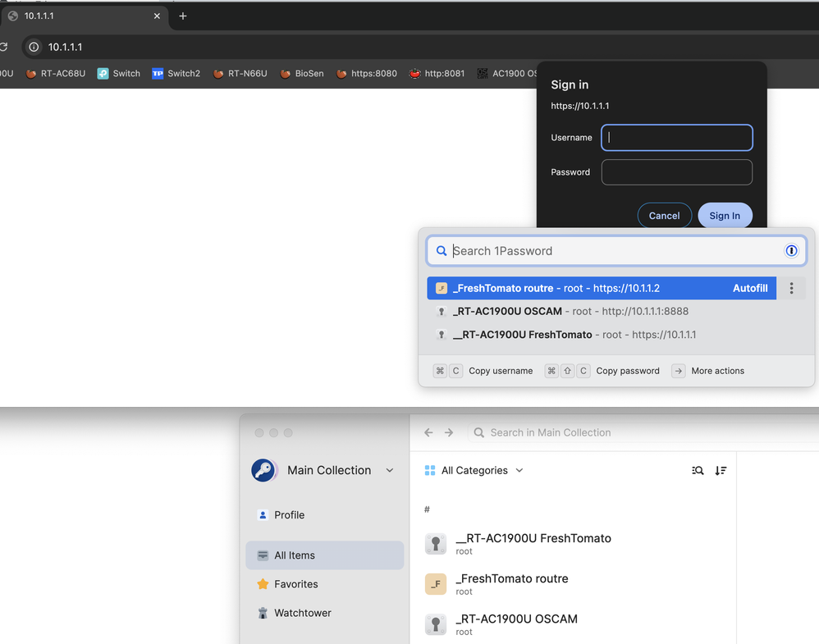
Task: Open the Switch bookmark
Action: (119, 74)
